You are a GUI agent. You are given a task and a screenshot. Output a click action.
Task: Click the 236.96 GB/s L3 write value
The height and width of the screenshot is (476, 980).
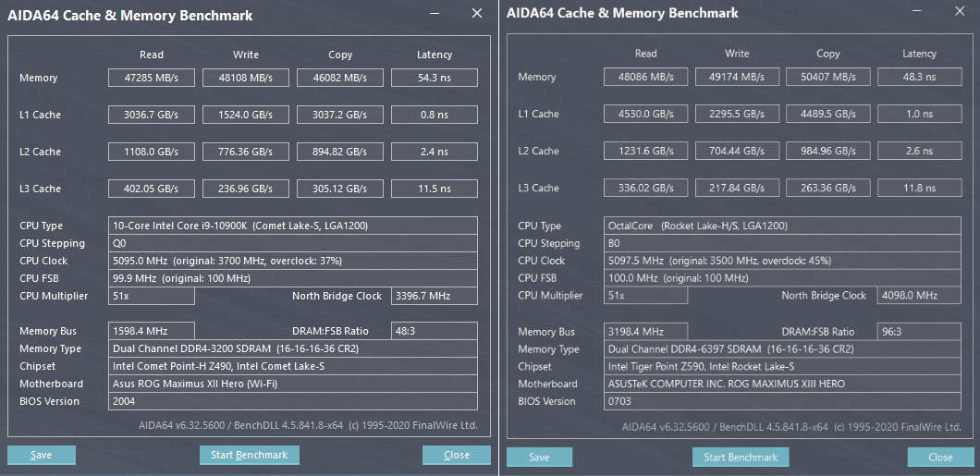[x=246, y=189]
